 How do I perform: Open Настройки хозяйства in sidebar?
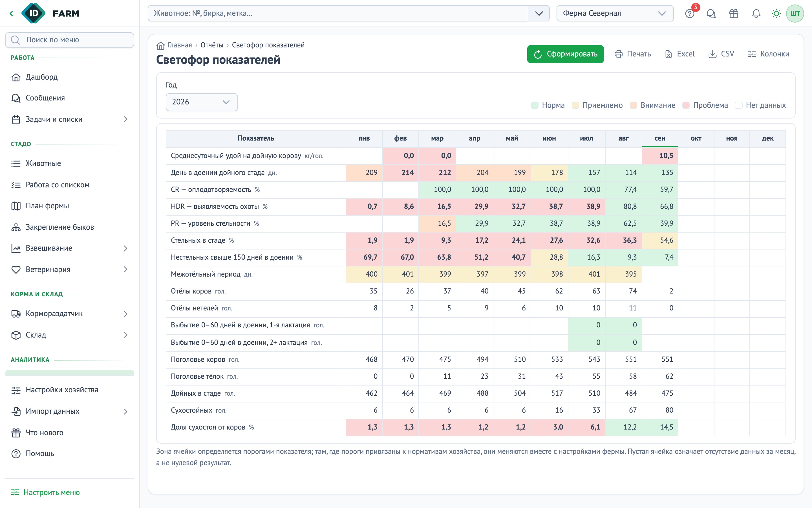70,390
